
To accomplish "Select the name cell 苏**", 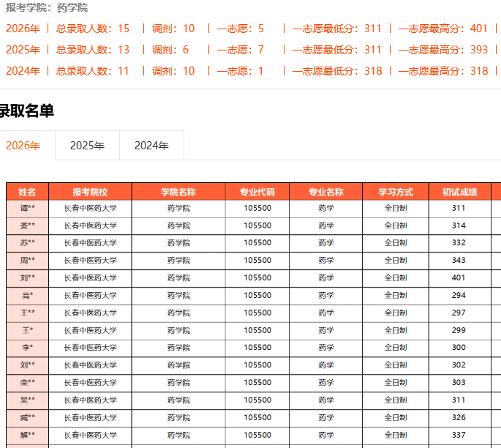I will point(27,243).
